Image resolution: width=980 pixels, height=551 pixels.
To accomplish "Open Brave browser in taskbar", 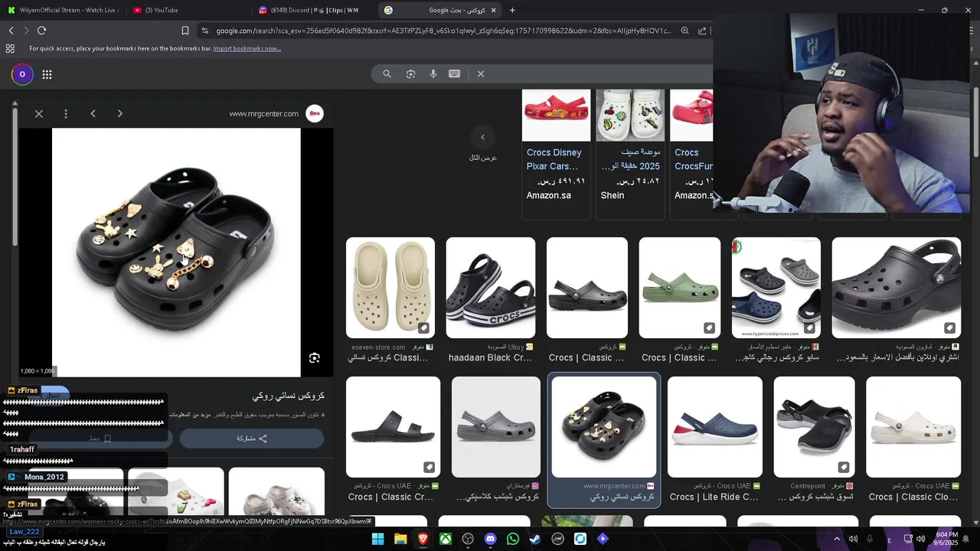I will pos(423,540).
